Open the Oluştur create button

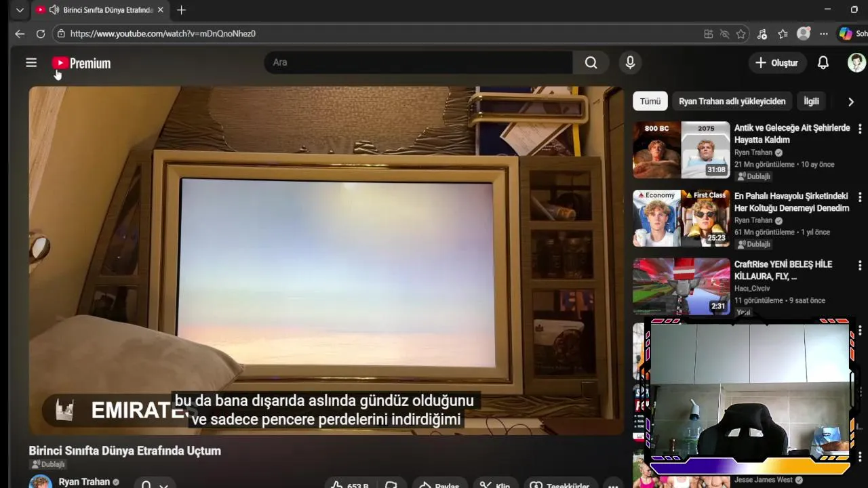coord(777,63)
